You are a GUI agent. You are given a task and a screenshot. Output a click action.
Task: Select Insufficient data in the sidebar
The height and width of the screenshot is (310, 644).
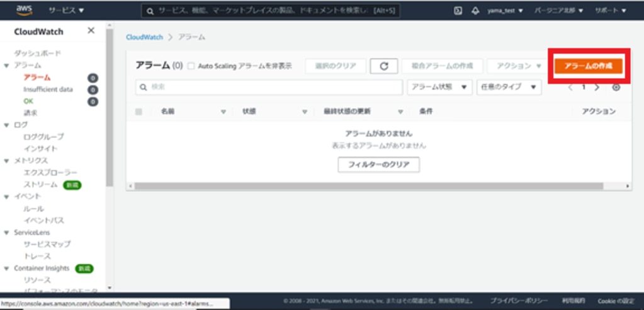(x=48, y=89)
